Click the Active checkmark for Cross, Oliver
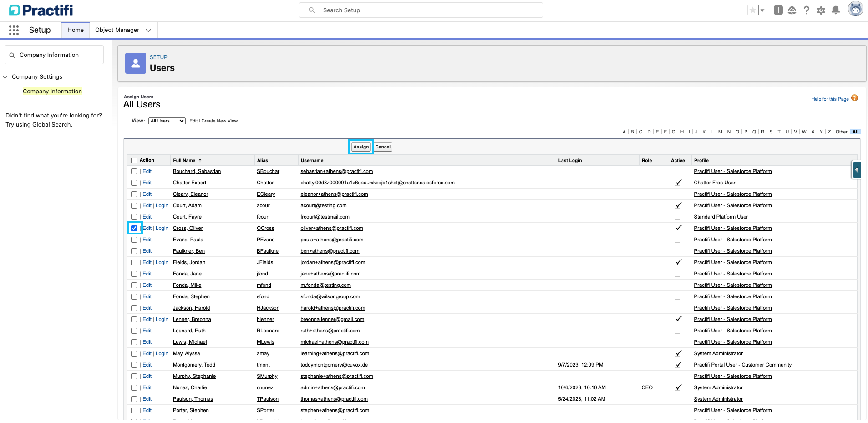The height and width of the screenshot is (423, 868). [678, 228]
